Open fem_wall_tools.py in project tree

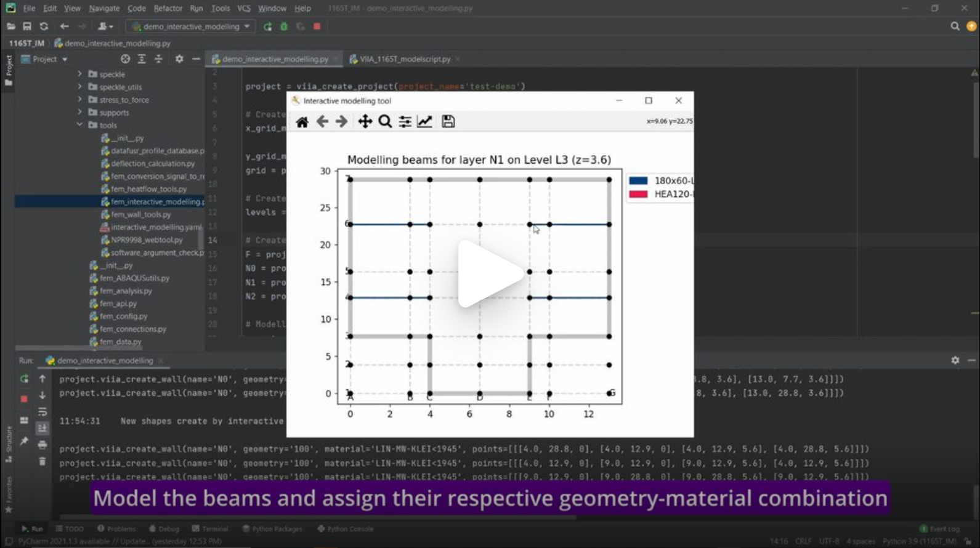(x=136, y=214)
